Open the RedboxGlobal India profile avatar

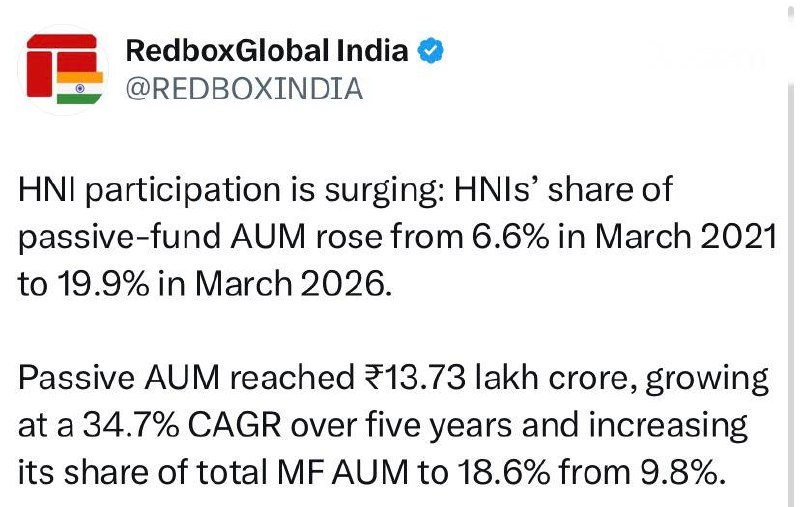[63, 69]
